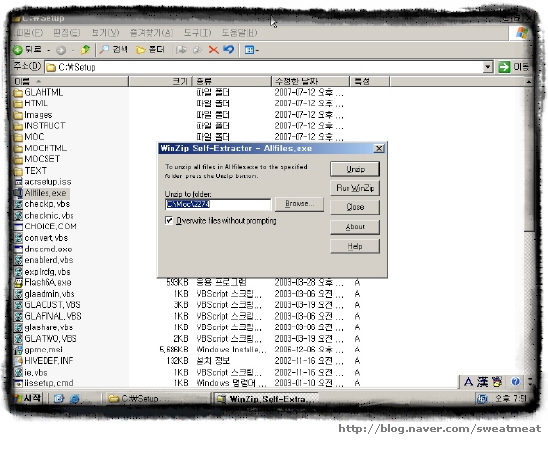Click Internet Explorer quick launch icon

point(74,399)
